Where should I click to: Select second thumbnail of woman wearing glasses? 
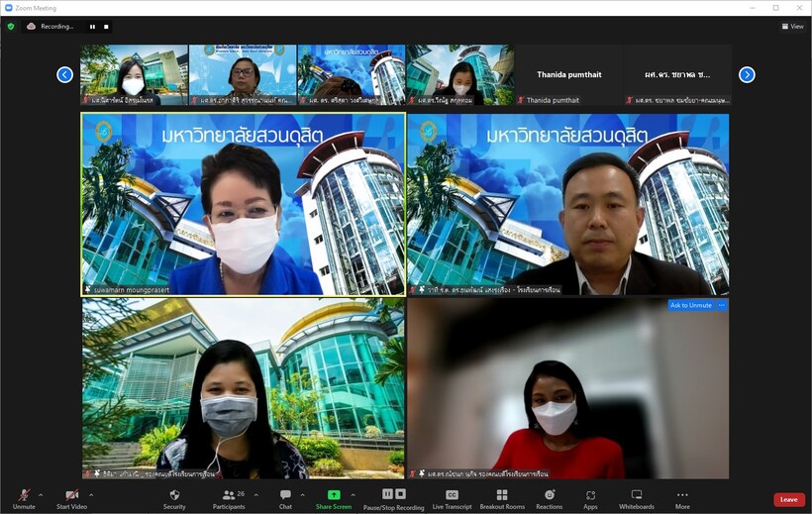click(243, 74)
